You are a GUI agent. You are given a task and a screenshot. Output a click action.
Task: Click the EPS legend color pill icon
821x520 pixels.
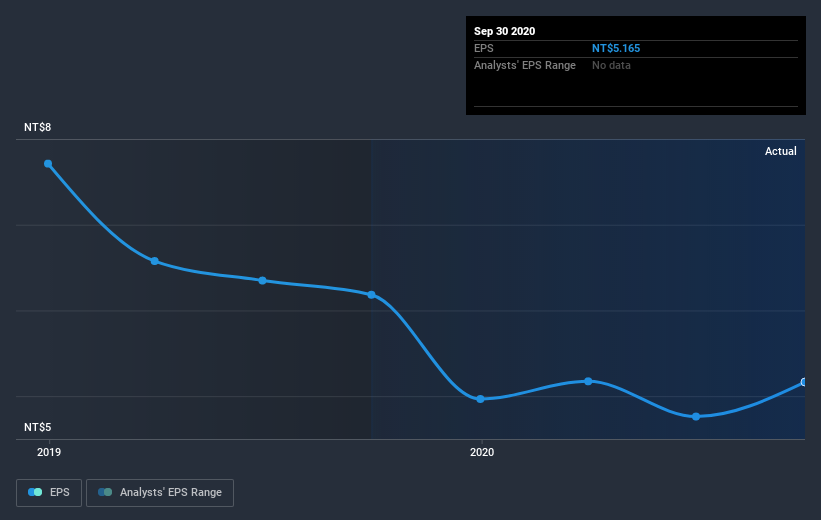pos(35,492)
